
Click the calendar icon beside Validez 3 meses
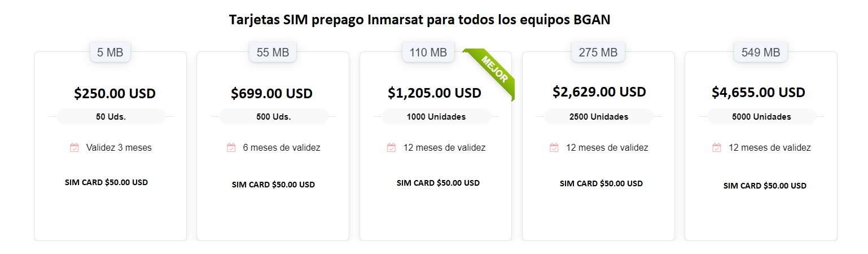[74, 148]
